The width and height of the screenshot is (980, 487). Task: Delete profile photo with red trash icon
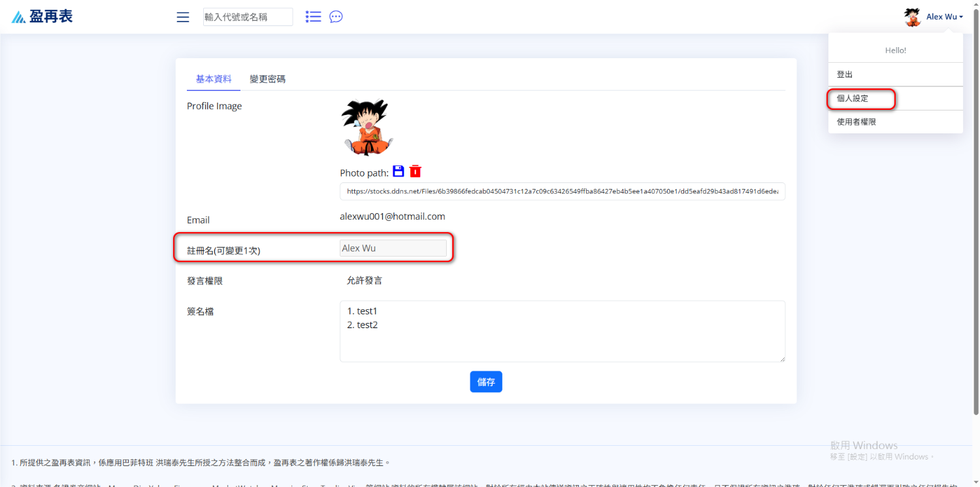pos(416,171)
